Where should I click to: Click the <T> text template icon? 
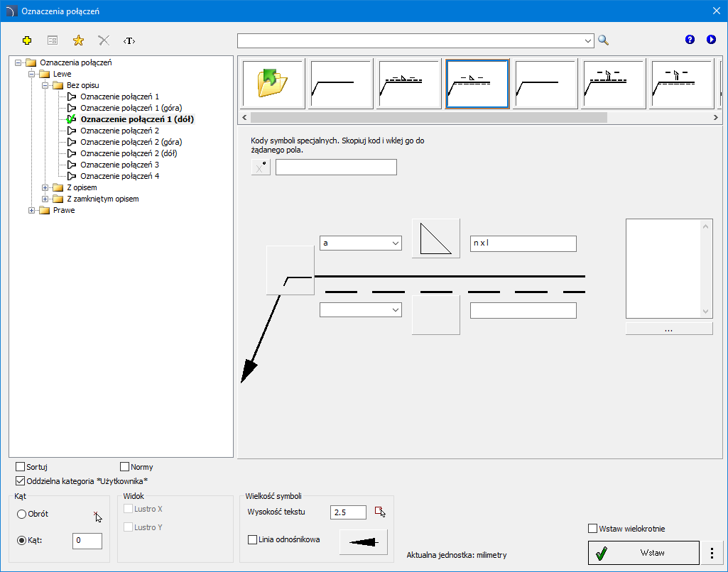(129, 40)
